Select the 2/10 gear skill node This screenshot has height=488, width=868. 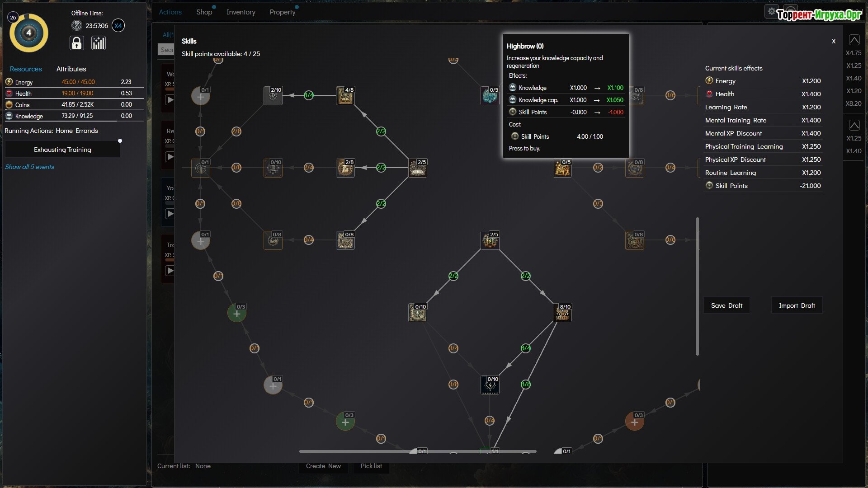click(273, 96)
